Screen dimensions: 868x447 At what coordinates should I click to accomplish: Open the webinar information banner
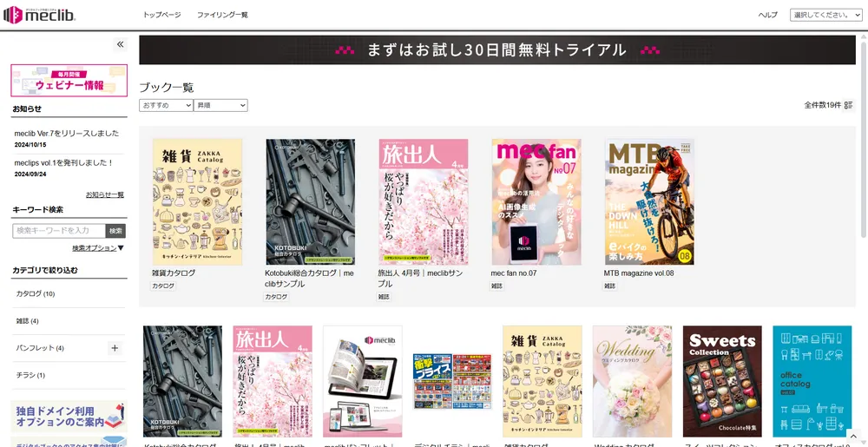pos(69,81)
